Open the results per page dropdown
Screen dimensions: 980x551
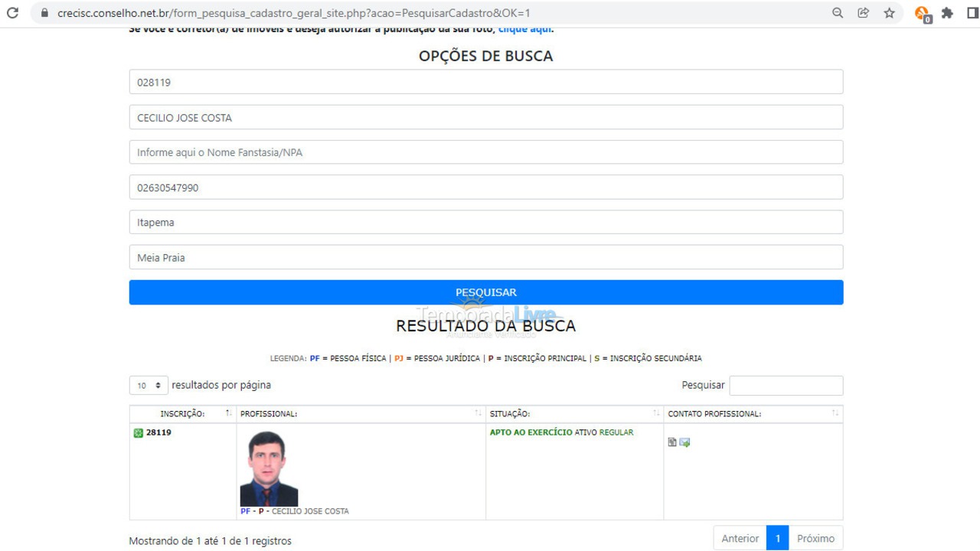click(148, 385)
